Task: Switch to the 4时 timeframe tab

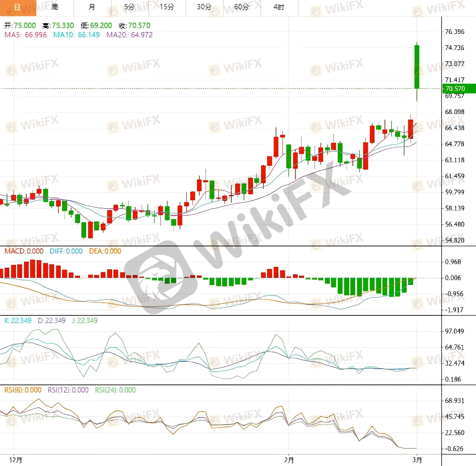Action: [x=279, y=7]
